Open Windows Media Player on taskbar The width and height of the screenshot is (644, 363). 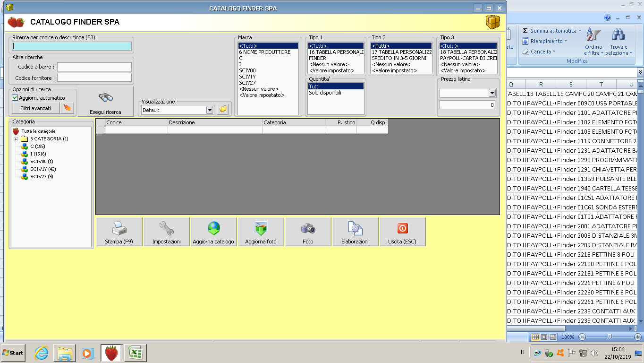click(x=87, y=353)
